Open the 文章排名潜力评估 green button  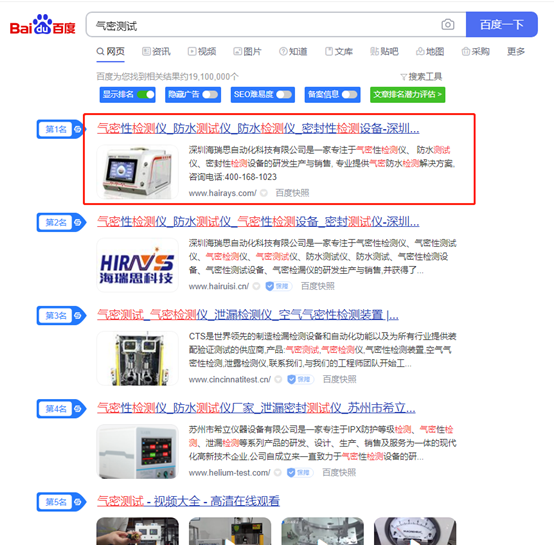pos(407,95)
